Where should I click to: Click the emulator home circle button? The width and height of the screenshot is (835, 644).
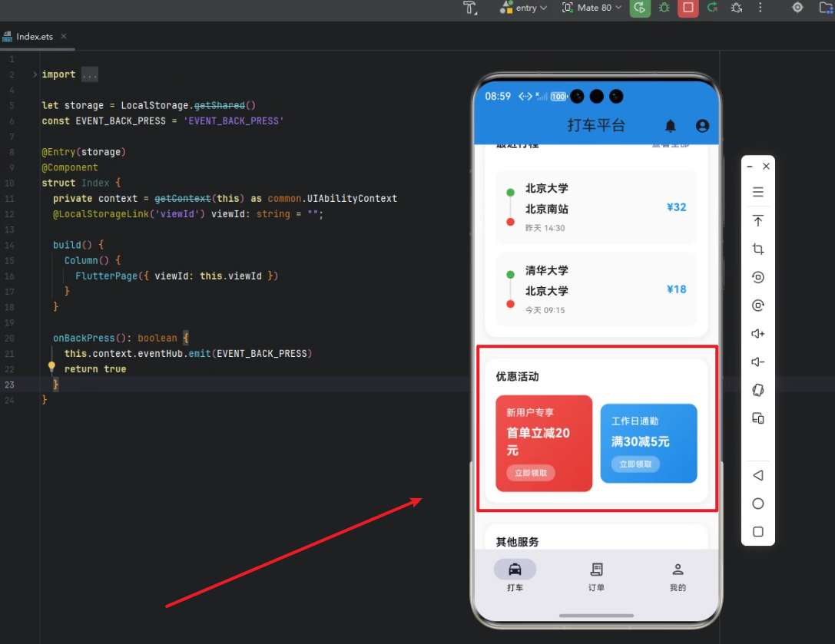[x=757, y=504]
